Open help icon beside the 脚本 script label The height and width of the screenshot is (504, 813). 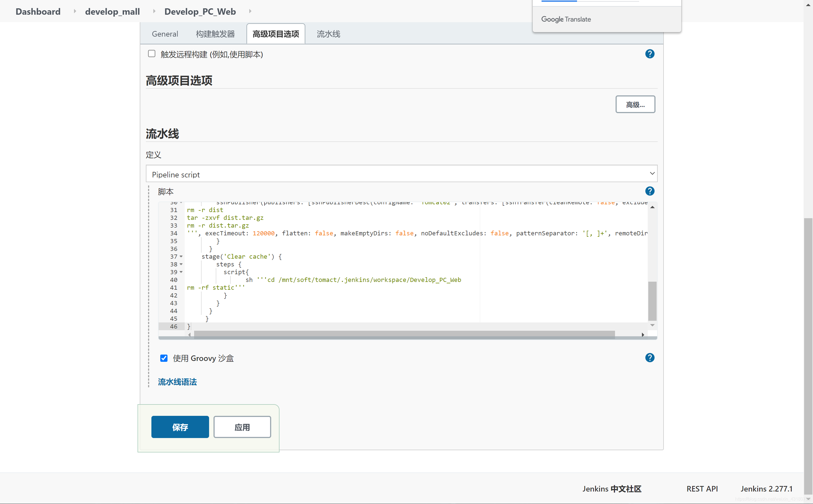[x=649, y=191]
